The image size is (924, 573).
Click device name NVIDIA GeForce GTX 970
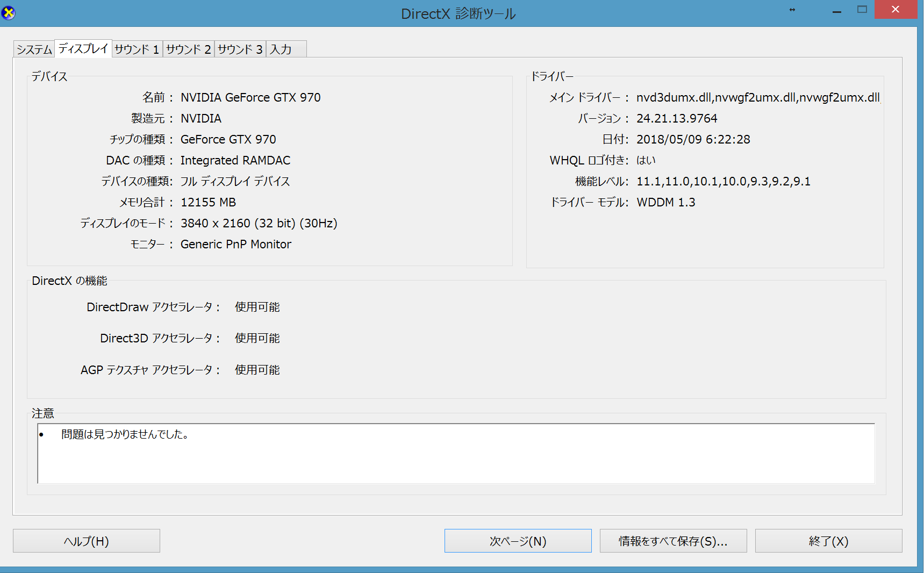tap(250, 97)
